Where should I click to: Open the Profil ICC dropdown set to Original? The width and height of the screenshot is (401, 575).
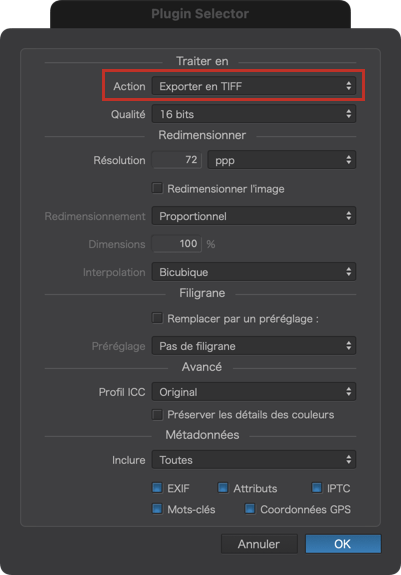254,392
